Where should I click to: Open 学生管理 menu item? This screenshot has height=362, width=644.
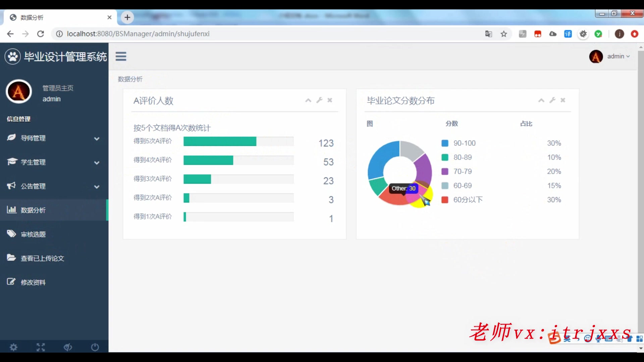pyautogui.click(x=54, y=162)
